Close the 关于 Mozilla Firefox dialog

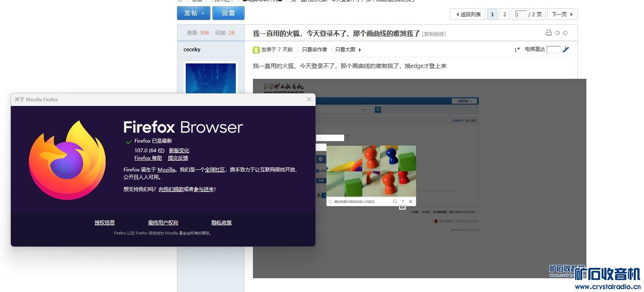[x=309, y=99]
